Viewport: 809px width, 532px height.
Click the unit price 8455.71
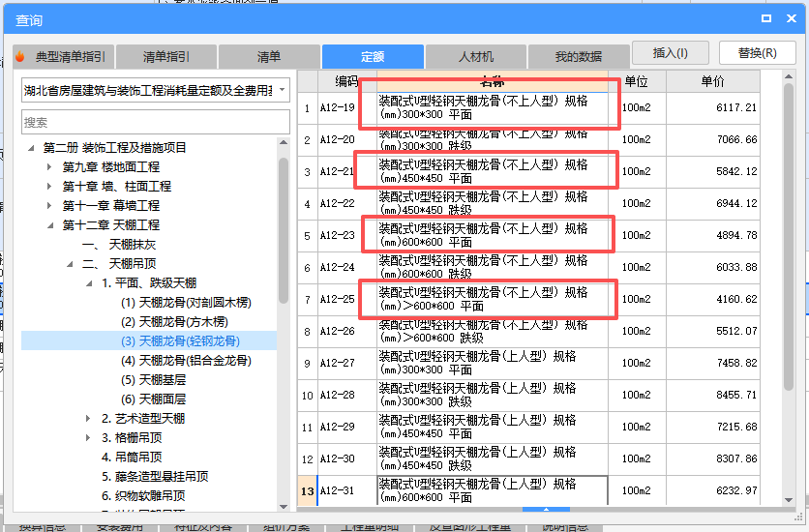(736, 395)
